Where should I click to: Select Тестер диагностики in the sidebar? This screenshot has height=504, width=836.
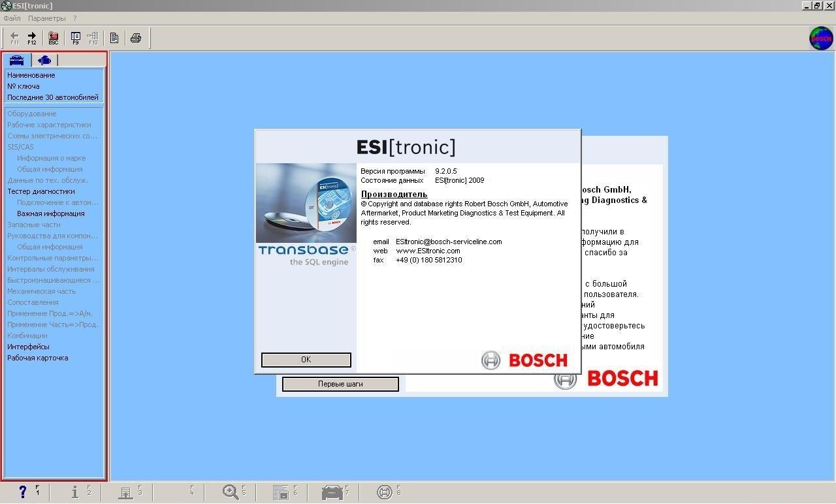(41, 191)
